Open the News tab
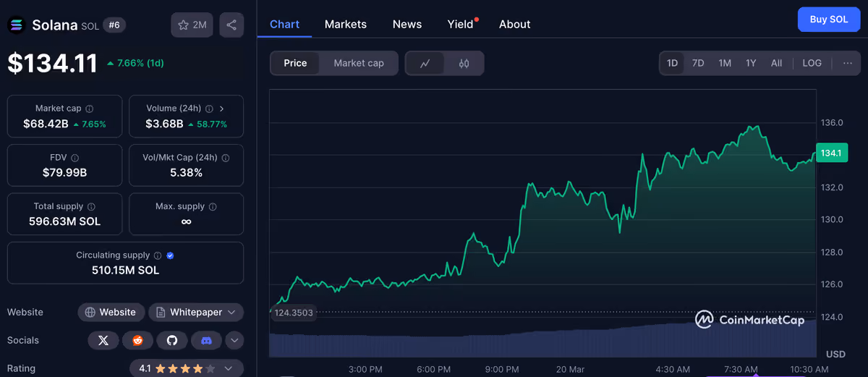Image resolution: width=868 pixels, height=377 pixels. [x=407, y=24]
